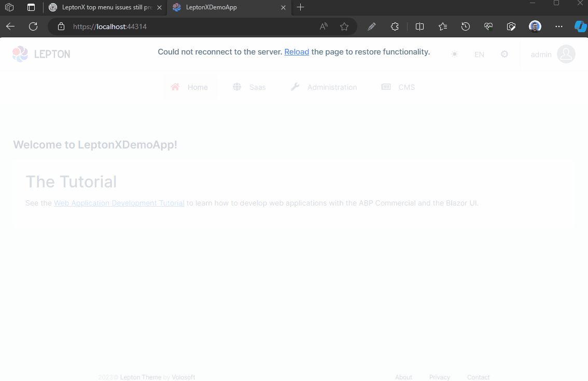Click the Reload link in the reconnect banner
588x381 pixels.
(297, 52)
